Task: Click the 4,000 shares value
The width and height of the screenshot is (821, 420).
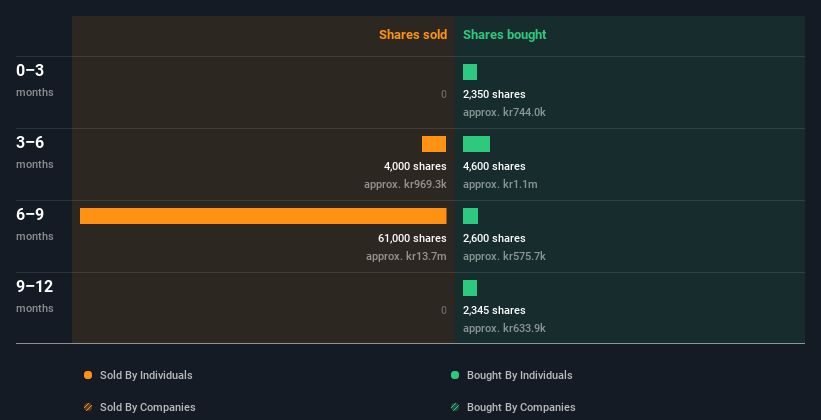Action: (x=415, y=166)
